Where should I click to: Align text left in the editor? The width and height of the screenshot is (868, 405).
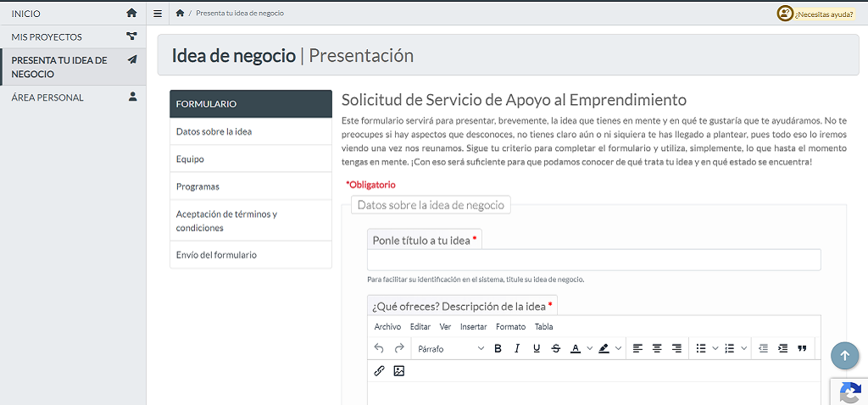coord(637,348)
